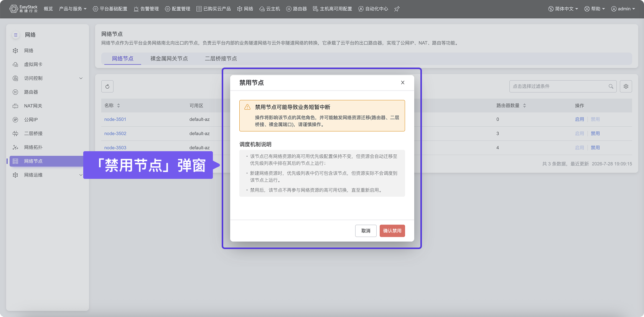The width and height of the screenshot is (644, 317).
Task: Click 启用 for node-3501
Action: [x=580, y=119]
